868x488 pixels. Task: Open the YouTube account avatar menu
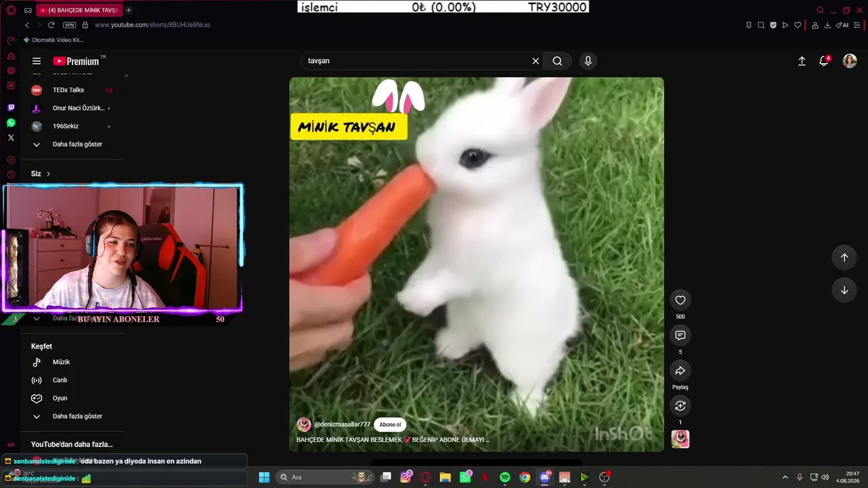click(x=850, y=61)
